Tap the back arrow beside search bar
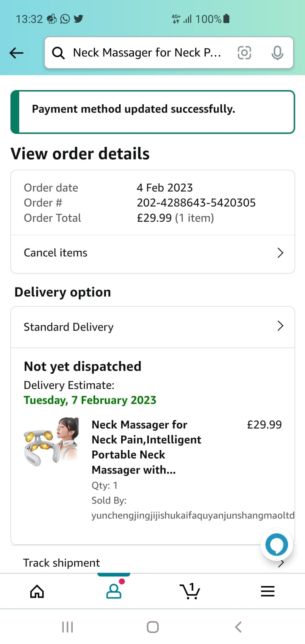 pos(16,53)
